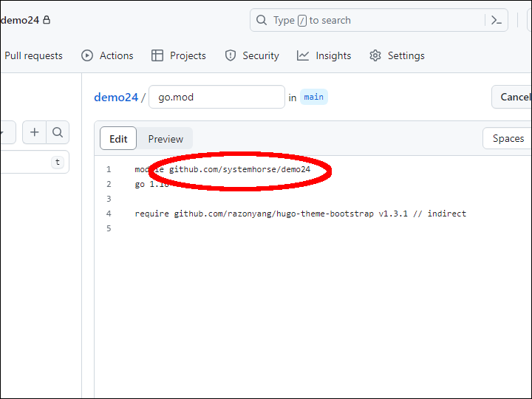Click the lock icon next to demo24

point(47,20)
